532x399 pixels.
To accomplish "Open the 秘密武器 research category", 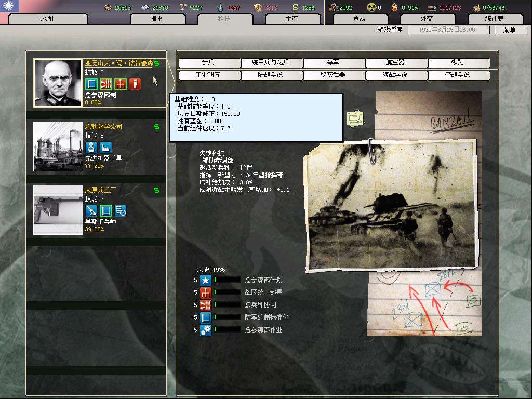I will coord(332,75).
